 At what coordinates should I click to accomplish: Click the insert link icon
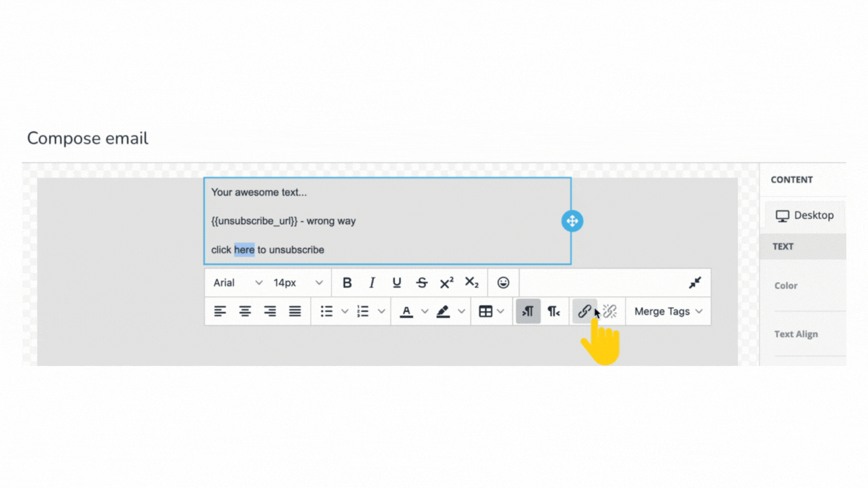[x=584, y=311]
